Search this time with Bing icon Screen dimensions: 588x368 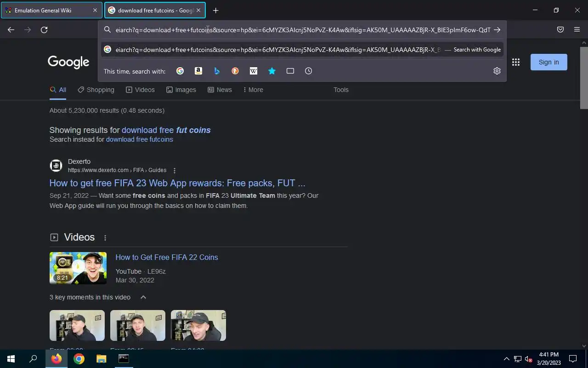tap(217, 71)
